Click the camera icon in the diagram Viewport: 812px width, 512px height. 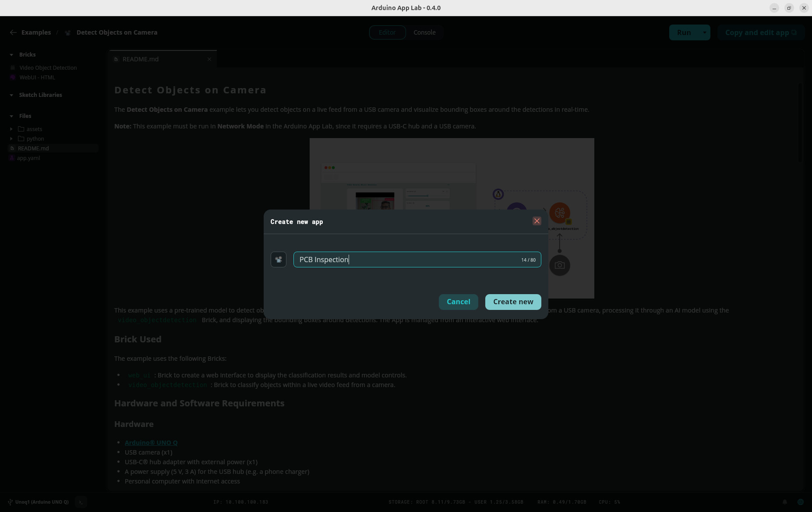pos(560,265)
